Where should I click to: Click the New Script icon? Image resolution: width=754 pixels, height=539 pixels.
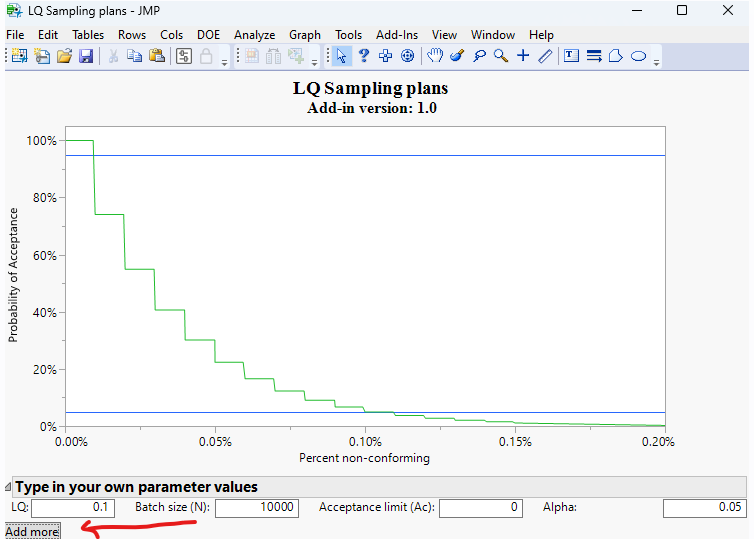pos(42,56)
